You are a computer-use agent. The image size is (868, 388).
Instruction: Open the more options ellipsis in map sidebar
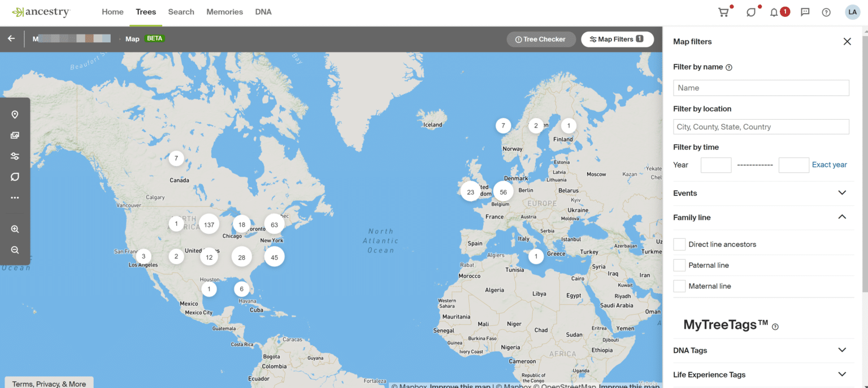(15, 198)
